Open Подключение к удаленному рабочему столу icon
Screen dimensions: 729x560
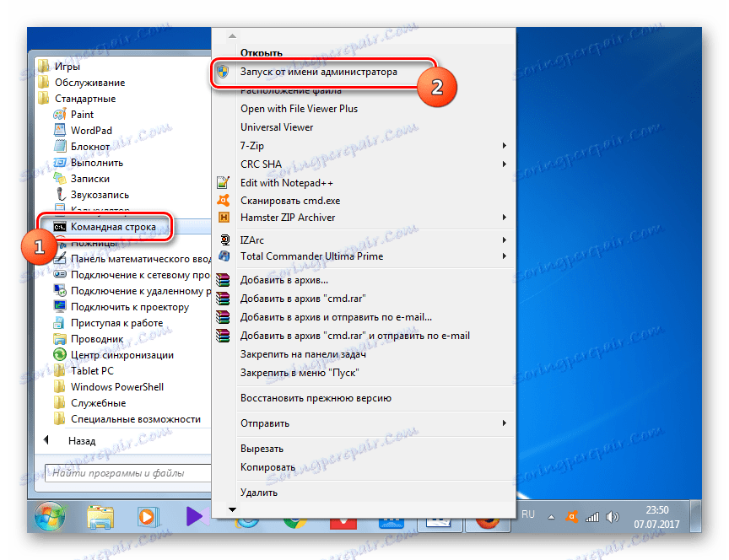pyautogui.click(x=60, y=291)
